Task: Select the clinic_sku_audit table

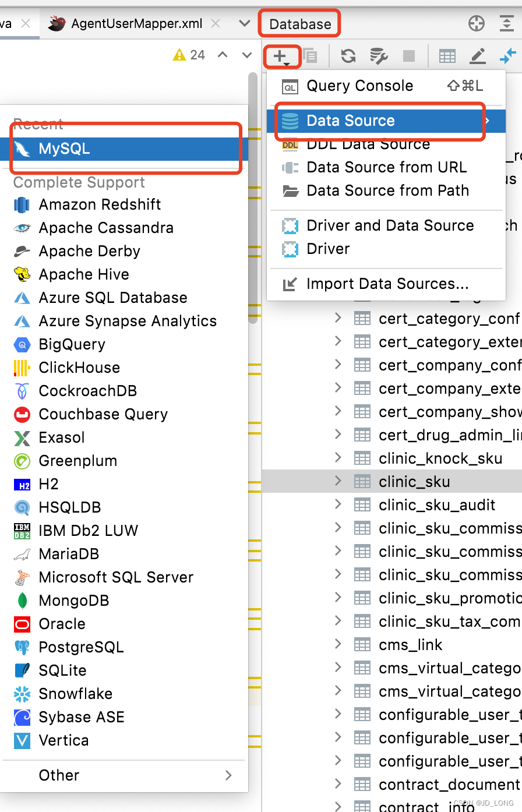Action: 437,505
